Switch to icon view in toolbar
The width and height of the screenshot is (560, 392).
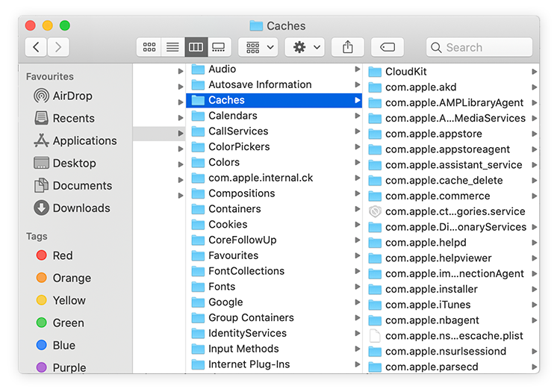(149, 47)
